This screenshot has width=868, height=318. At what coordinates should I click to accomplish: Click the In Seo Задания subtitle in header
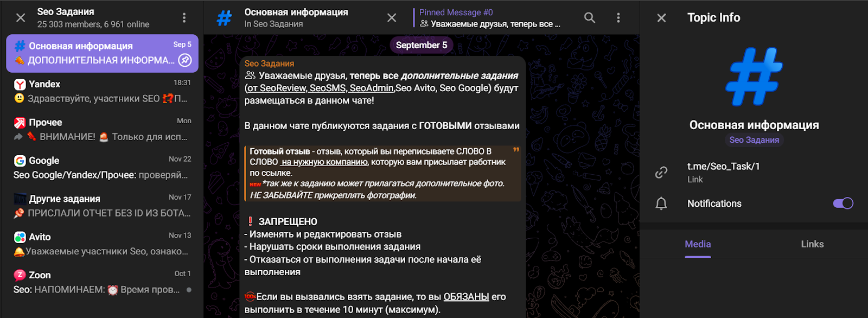tap(273, 24)
